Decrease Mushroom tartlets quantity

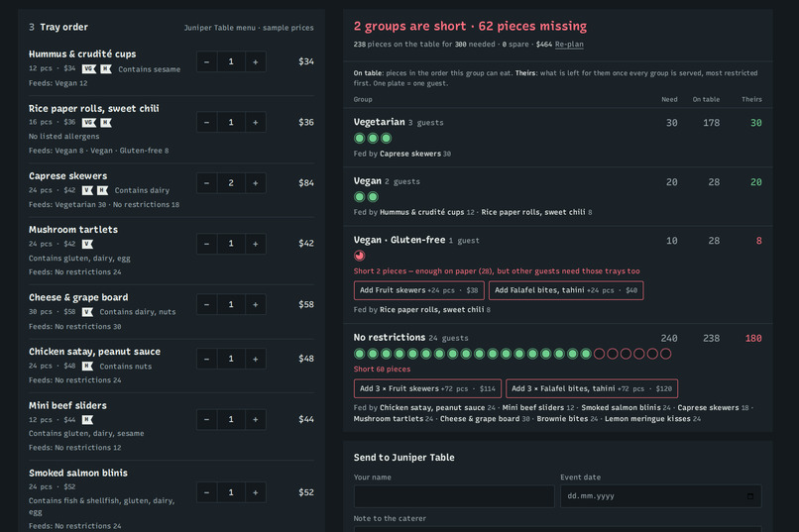(206, 244)
